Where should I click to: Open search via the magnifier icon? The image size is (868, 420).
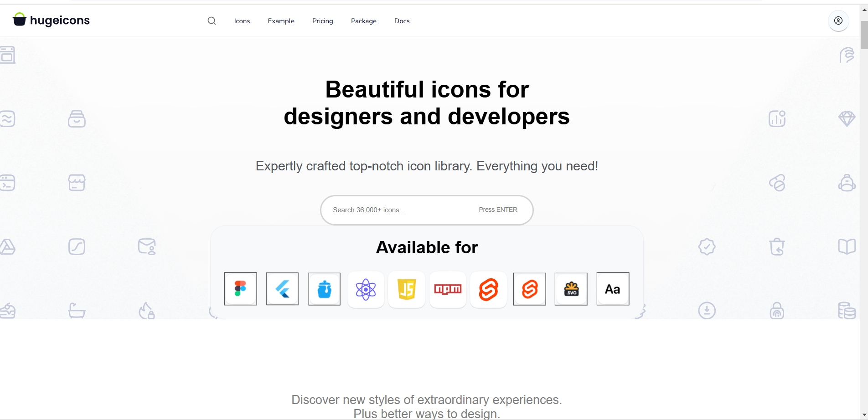(212, 21)
